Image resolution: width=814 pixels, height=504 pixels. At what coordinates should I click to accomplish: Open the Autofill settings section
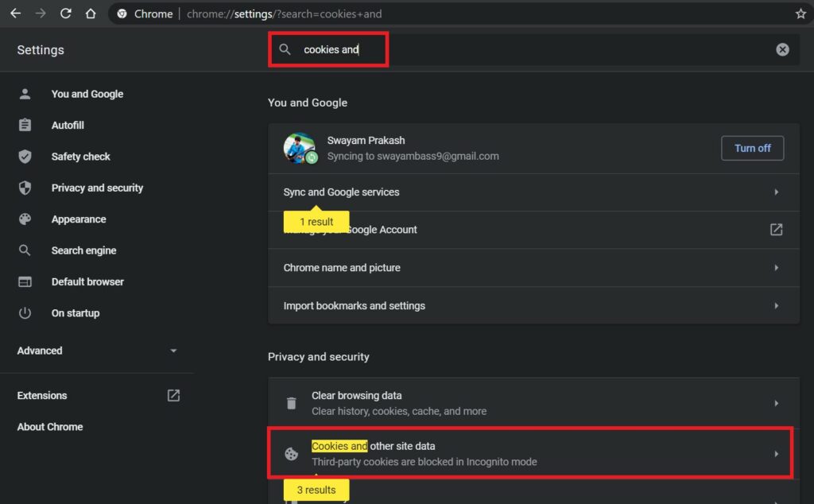click(x=68, y=125)
